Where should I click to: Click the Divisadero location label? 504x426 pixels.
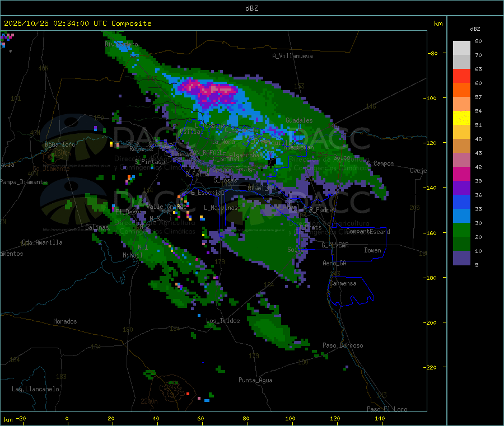[x=121, y=44]
